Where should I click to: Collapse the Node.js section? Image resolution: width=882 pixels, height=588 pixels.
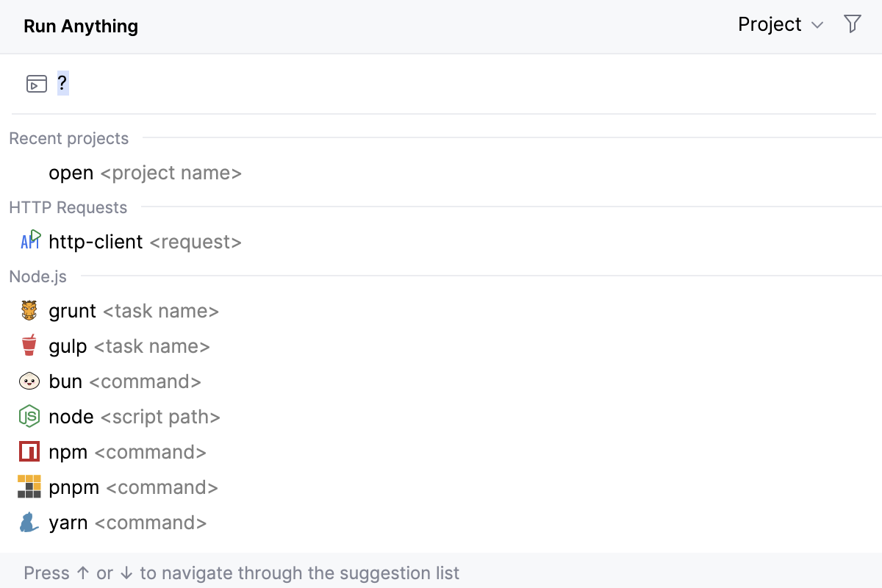[x=37, y=276]
